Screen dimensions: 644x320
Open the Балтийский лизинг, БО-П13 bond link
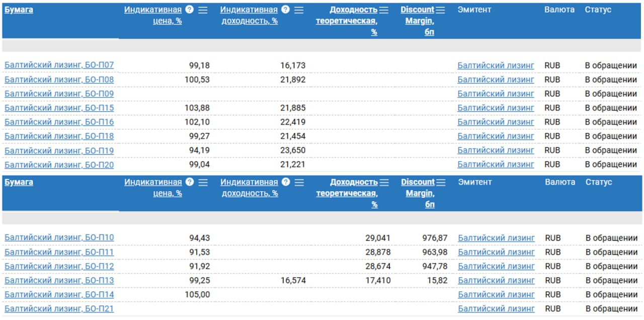click(x=59, y=280)
